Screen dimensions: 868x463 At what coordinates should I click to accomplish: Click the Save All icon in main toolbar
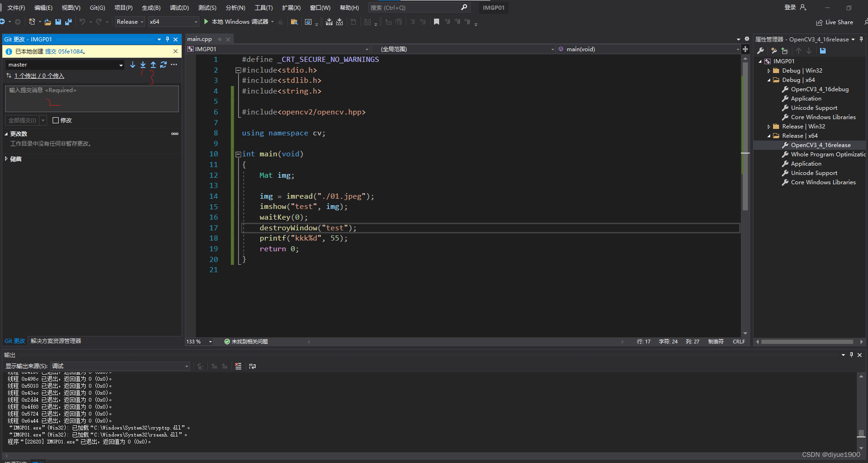(x=68, y=22)
